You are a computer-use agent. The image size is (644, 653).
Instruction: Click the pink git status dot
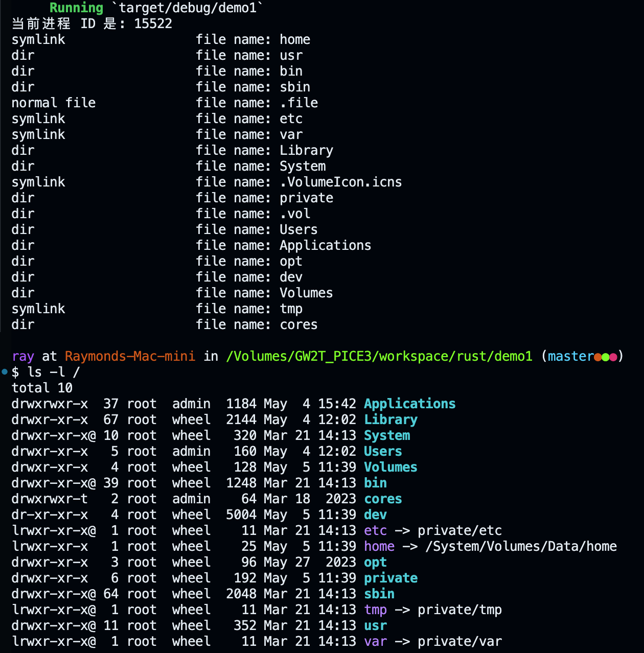(x=613, y=357)
